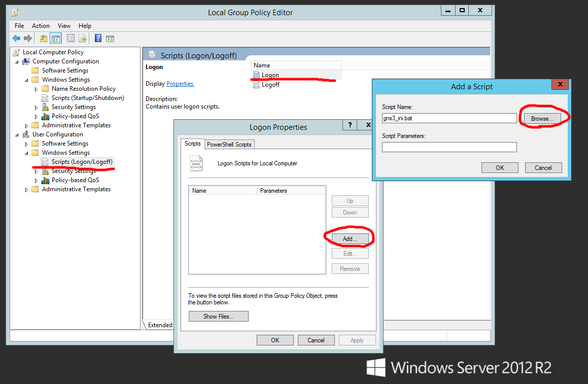Click the Forward navigation arrow in the toolbar
Image resolution: width=588 pixels, height=384 pixels.
pos(28,38)
